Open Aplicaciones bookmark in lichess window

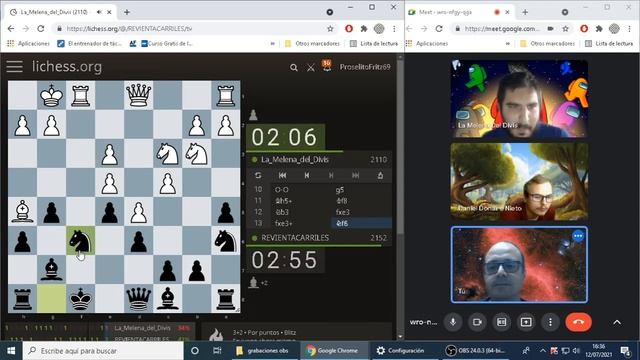point(28,43)
